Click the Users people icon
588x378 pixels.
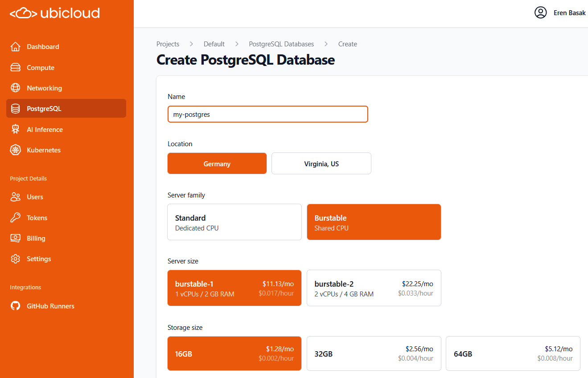coord(16,197)
